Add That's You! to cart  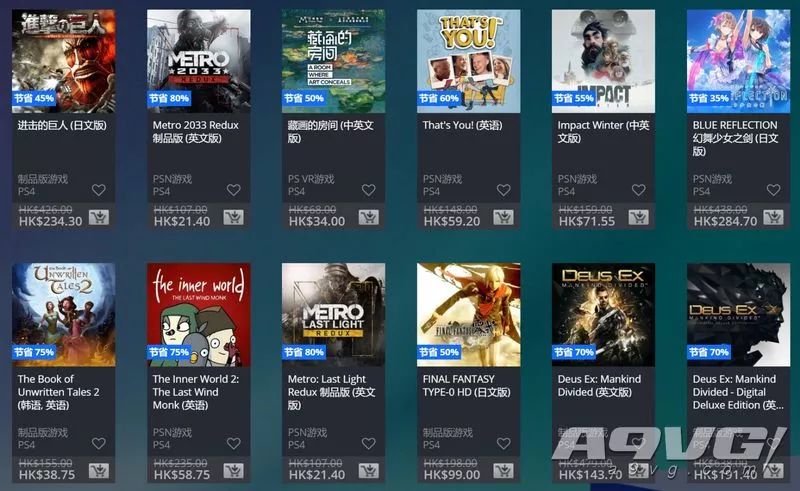point(504,217)
